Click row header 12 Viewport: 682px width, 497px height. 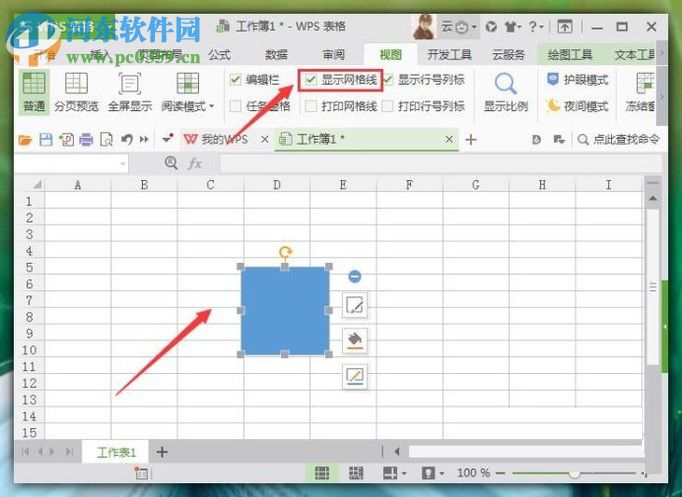[30, 384]
